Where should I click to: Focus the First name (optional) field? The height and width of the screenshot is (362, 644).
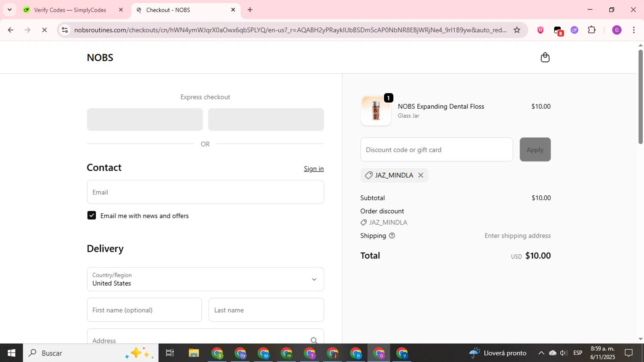coord(144,310)
